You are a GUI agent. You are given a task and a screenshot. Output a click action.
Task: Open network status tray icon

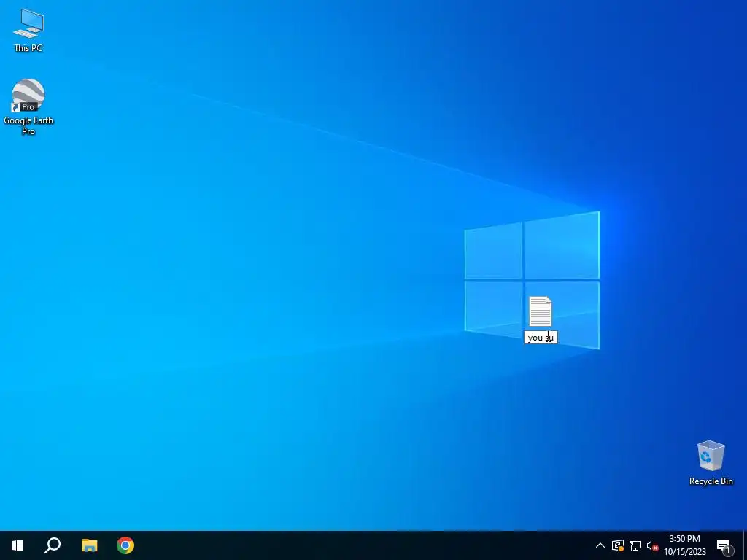pyautogui.click(x=635, y=545)
